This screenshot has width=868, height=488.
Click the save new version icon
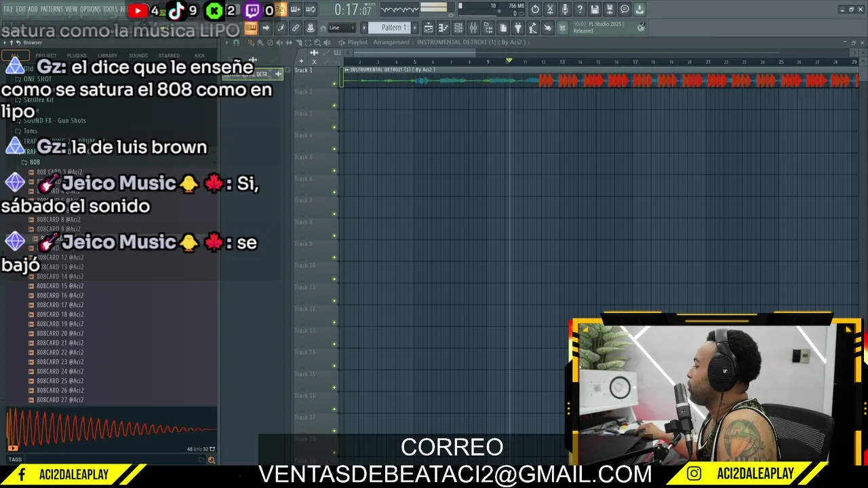pyautogui.click(x=610, y=9)
